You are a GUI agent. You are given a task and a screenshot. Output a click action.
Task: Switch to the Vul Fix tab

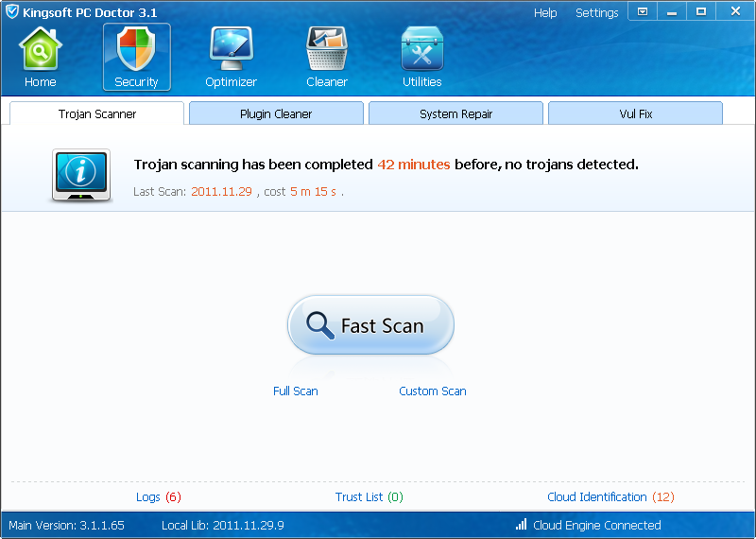tap(635, 113)
